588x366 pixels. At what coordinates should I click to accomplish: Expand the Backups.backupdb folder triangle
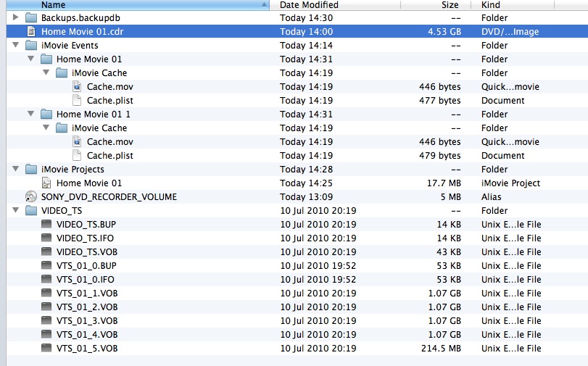15,17
